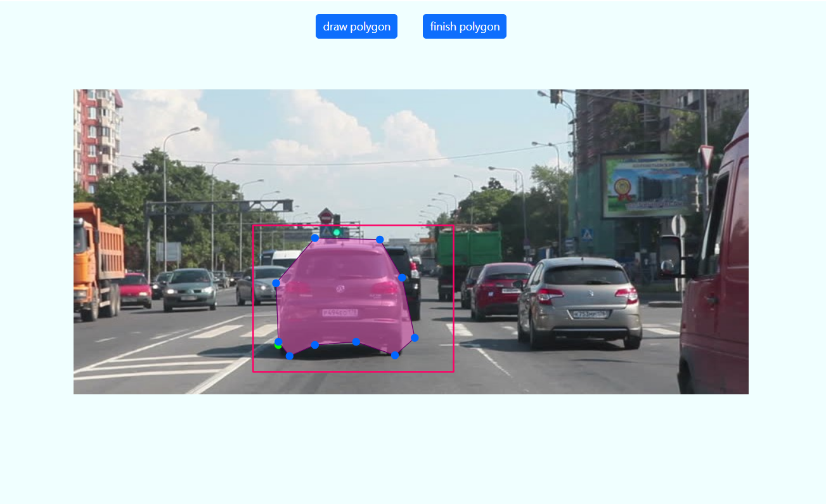Click the "draw polygon" button
Viewport: 826px width, 504px height.
[356, 27]
